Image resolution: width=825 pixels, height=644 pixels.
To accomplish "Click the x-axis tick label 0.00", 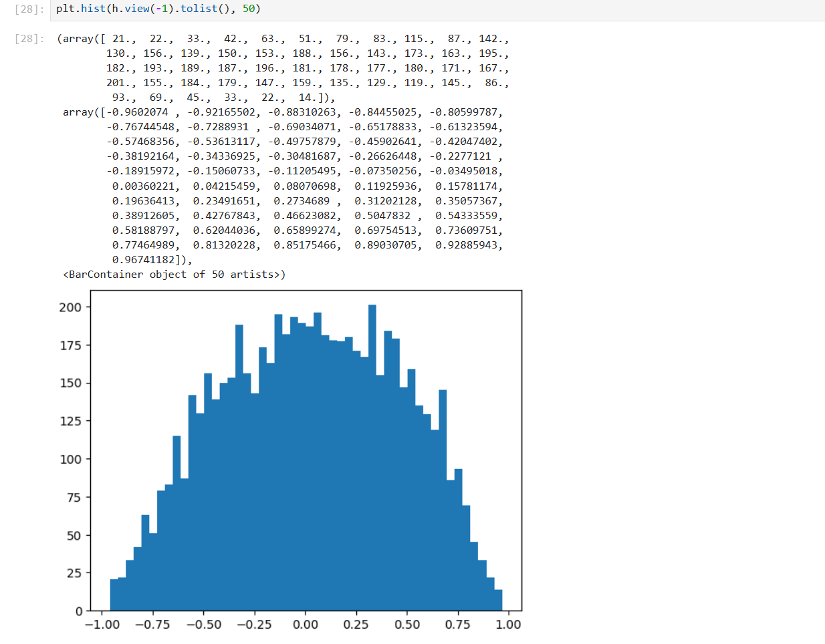I will pos(306,625).
